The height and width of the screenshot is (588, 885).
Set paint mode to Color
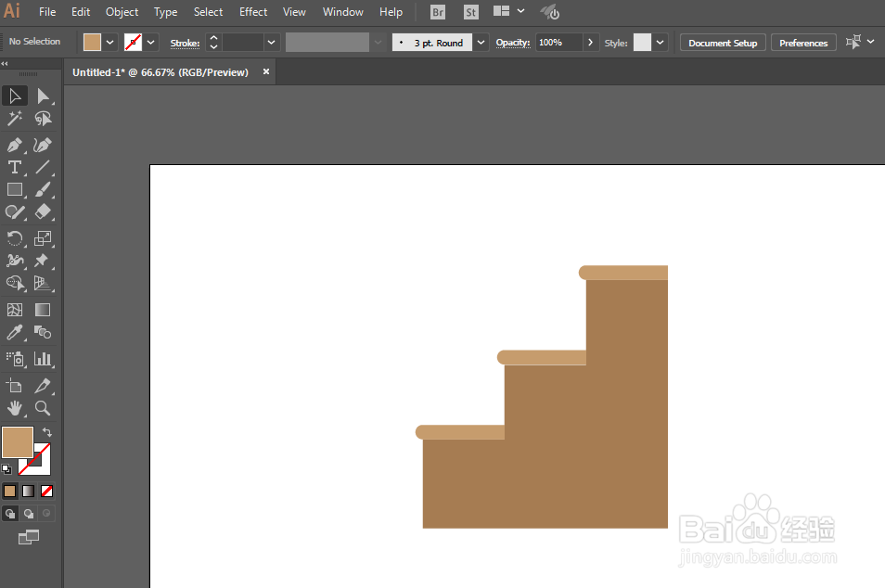pyautogui.click(x=10, y=492)
